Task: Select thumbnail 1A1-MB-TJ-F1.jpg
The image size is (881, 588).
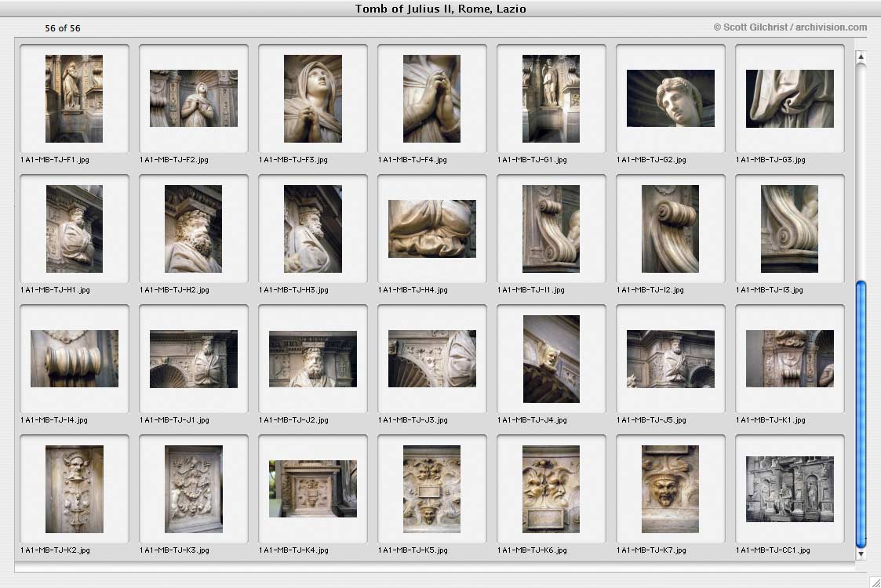Action: tap(75, 98)
